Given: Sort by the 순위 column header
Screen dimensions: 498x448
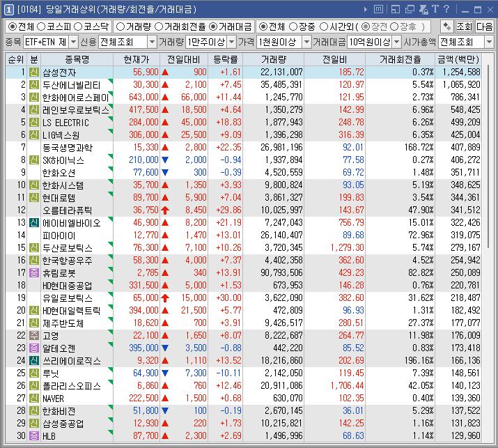Looking at the screenshot, I should [x=16, y=59].
